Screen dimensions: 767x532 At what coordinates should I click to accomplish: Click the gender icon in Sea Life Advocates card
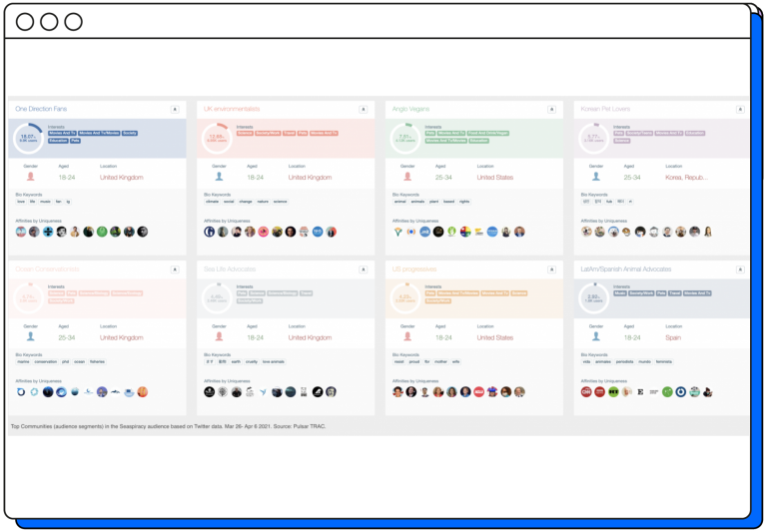pyautogui.click(x=220, y=337)
